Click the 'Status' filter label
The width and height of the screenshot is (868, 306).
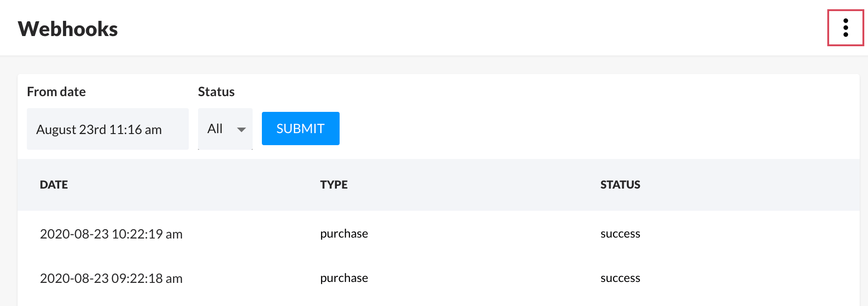point(216,92)
